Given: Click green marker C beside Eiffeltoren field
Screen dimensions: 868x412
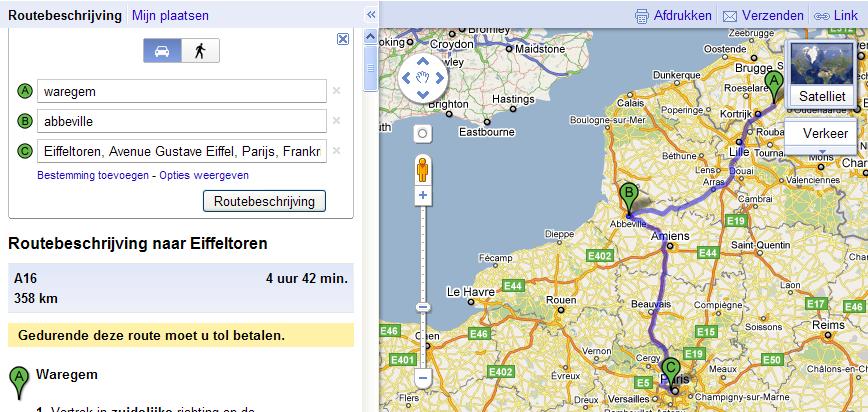Looking at the screenshot, I should [25, 151].
